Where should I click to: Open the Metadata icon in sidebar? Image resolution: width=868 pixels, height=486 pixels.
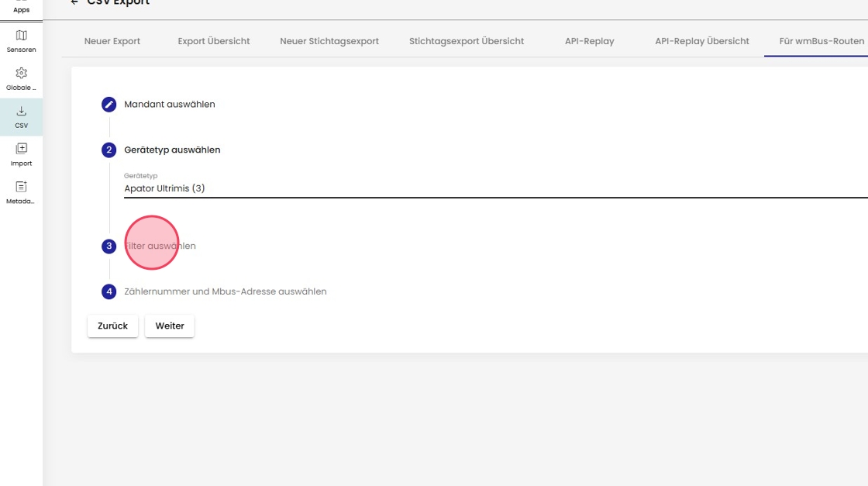[21, 187]
